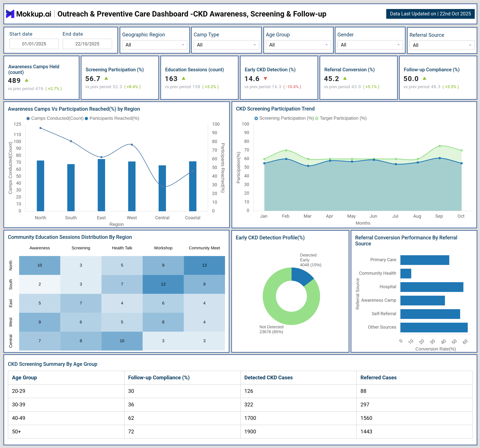480x448 pixels.
Task: Click the Central region bar
Action: point(162,188)
